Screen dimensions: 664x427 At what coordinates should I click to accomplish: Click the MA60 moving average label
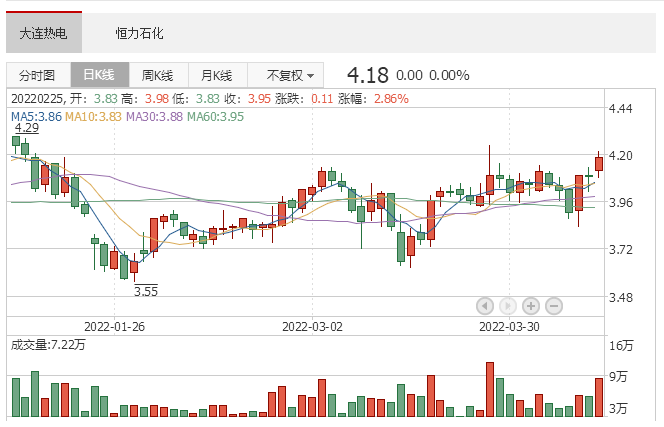coord(216,116)
